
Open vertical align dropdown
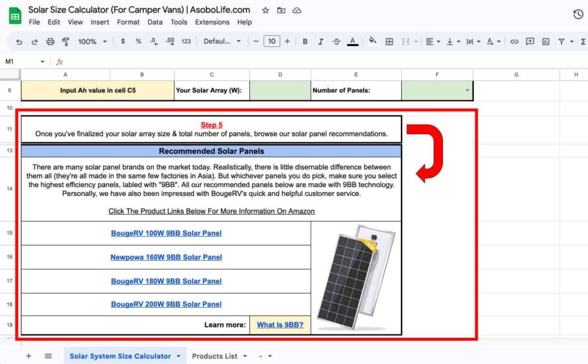click(453, 41)
